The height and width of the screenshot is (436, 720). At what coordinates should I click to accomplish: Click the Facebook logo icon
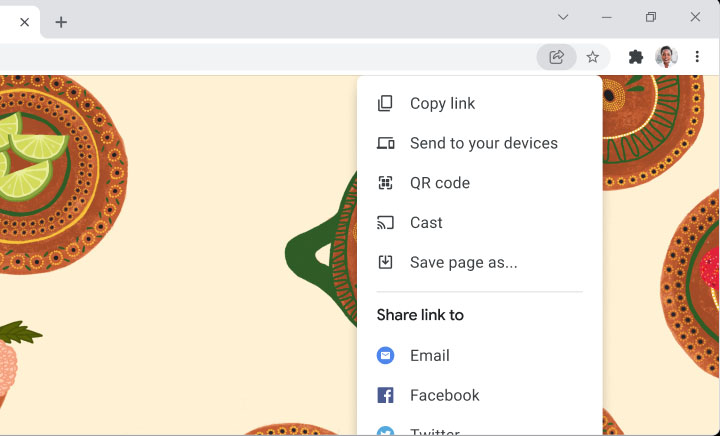click(x=385, y=395)
